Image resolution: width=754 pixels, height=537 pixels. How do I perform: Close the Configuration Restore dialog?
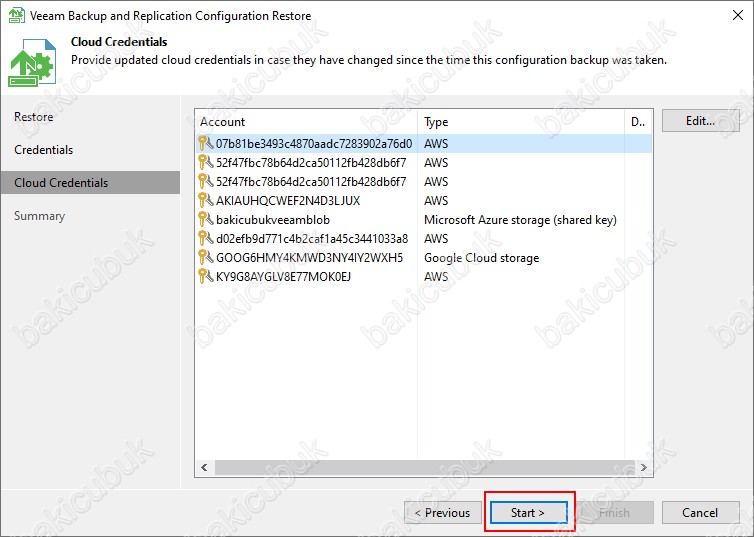pyautogui.click(x=738, y=15)
